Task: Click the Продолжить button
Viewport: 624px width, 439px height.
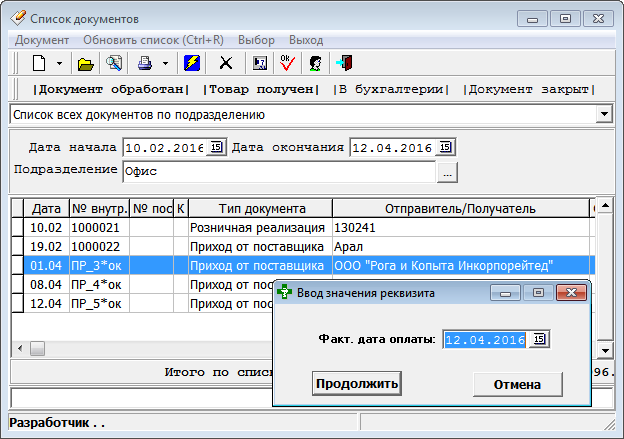Action: coord(357,384)
